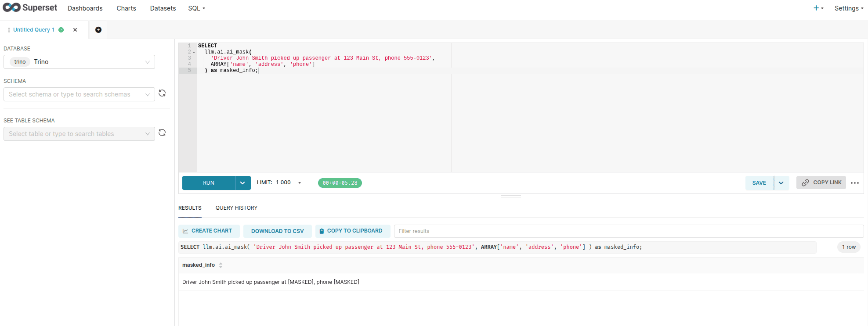Switch to the QUERY HISTORY tab
The width and height of the screenshot is (868, 326).
236,208
